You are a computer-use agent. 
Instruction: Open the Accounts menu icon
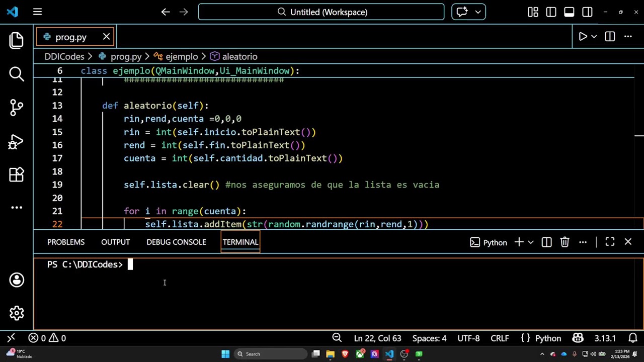click(17, 280)
